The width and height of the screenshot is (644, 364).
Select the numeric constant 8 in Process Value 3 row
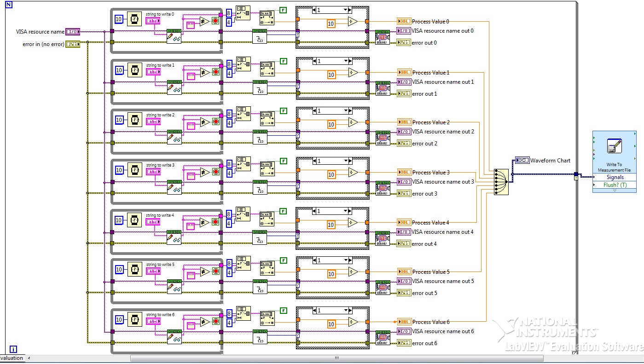pyautogui.click(x=229, y=164)
